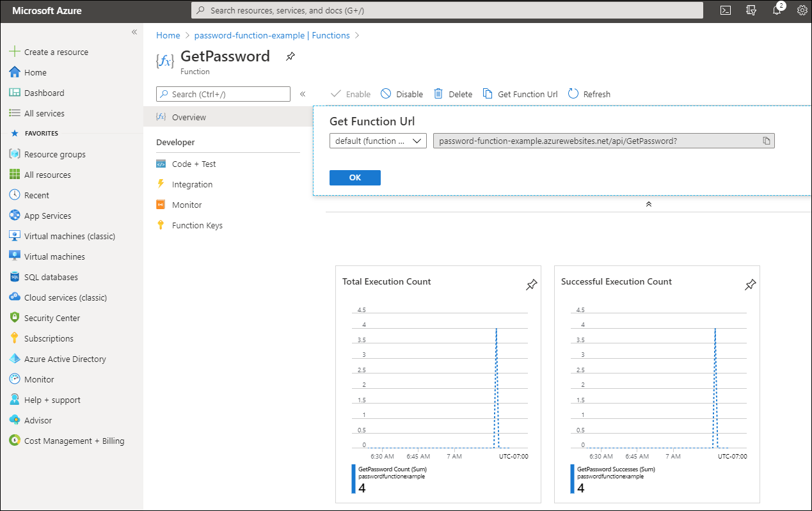Click the Total Execution Count chart title

[x=386, y=281]
